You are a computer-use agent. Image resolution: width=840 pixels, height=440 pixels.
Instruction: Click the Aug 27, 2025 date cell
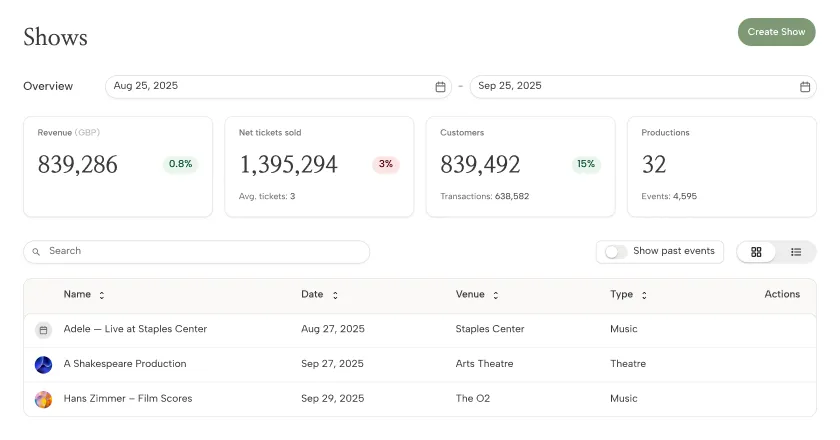[x=333, y=329]
